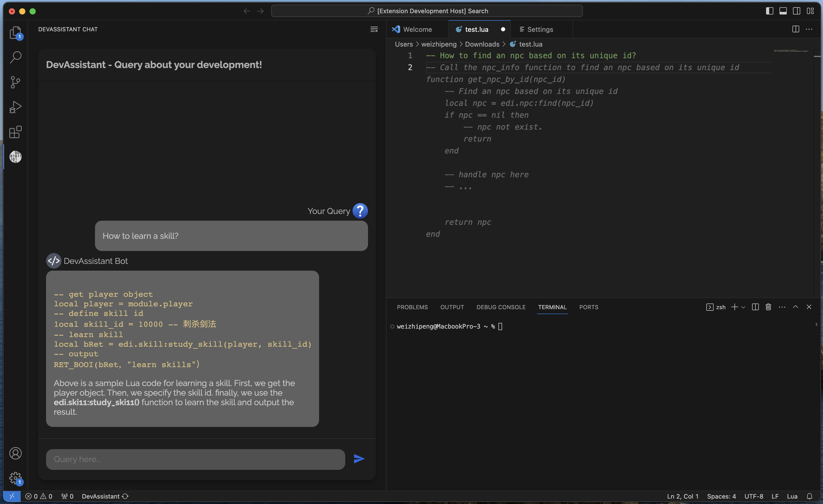Viewport: 823px width, 504px height.
Task: Open the new terminal launch profile dropdown
Action: 743,307
